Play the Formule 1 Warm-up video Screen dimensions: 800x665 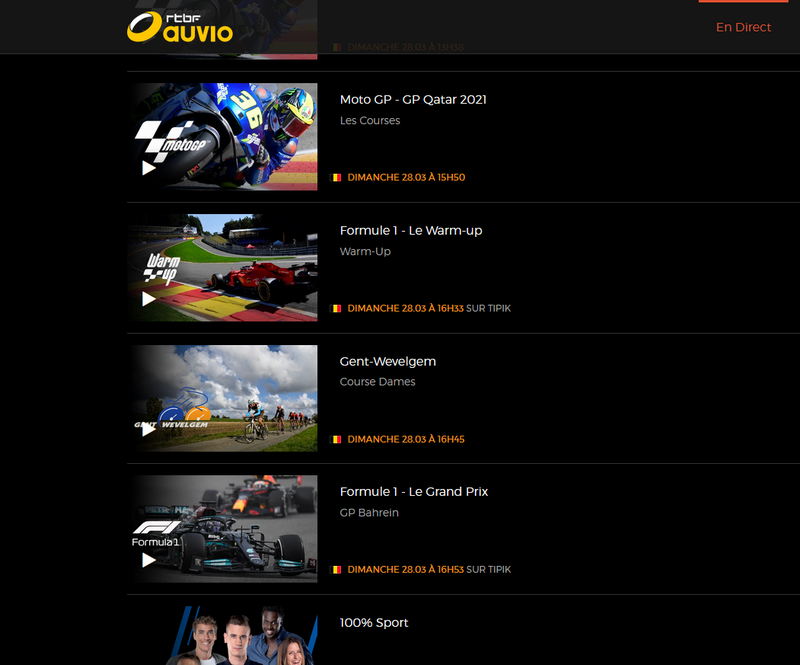pyautogui.click(x=148, y=299)
